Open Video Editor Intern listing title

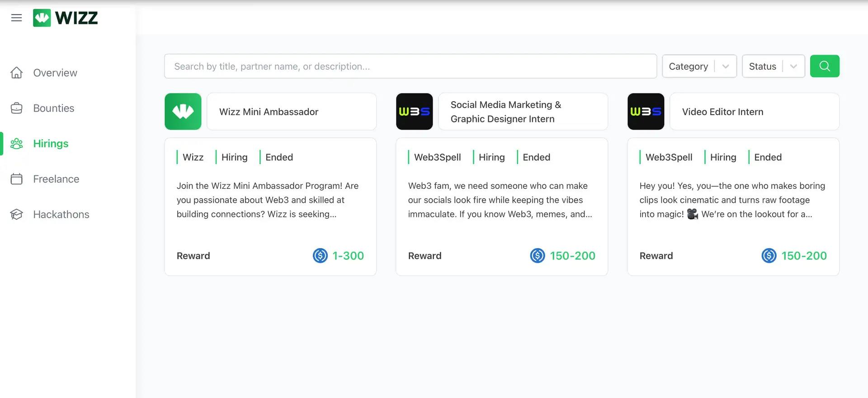coord(722,112)
